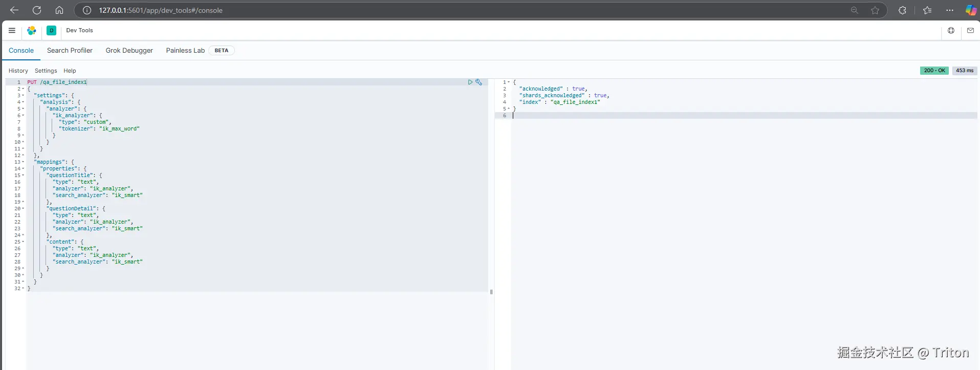
Task: Click the 453 ms response time badge
Action: pyautogui.click(x=965, y=71)
